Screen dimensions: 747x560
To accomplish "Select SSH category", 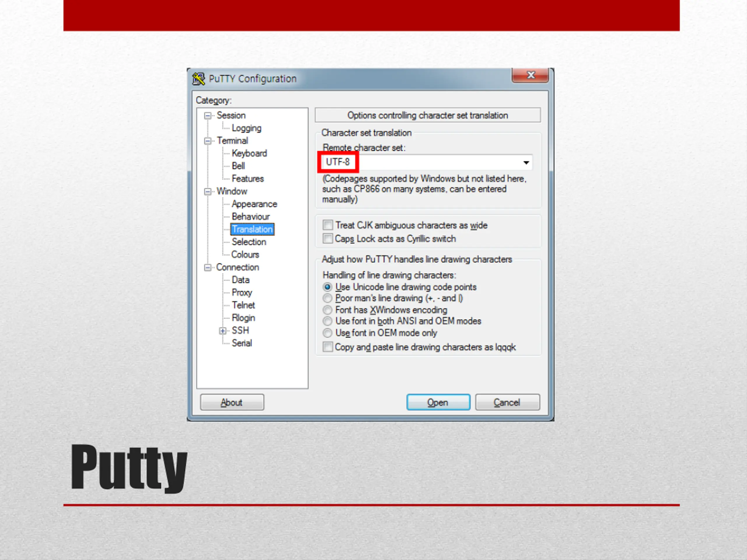I will pos(240,330).
